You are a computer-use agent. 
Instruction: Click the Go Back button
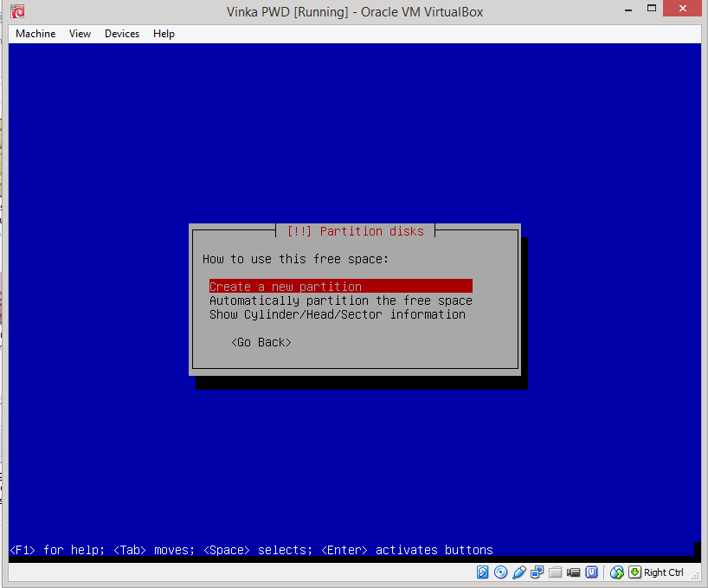(261, 342)
